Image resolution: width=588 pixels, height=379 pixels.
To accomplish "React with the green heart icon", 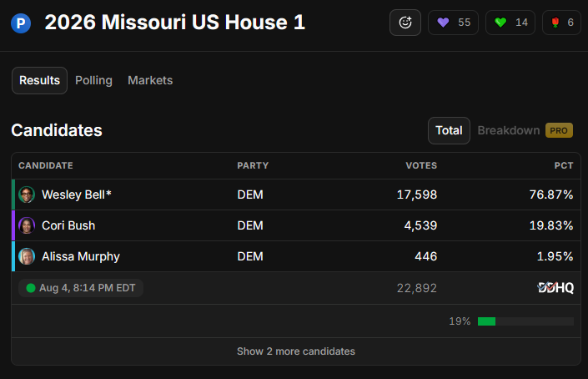I will point(500,23).
